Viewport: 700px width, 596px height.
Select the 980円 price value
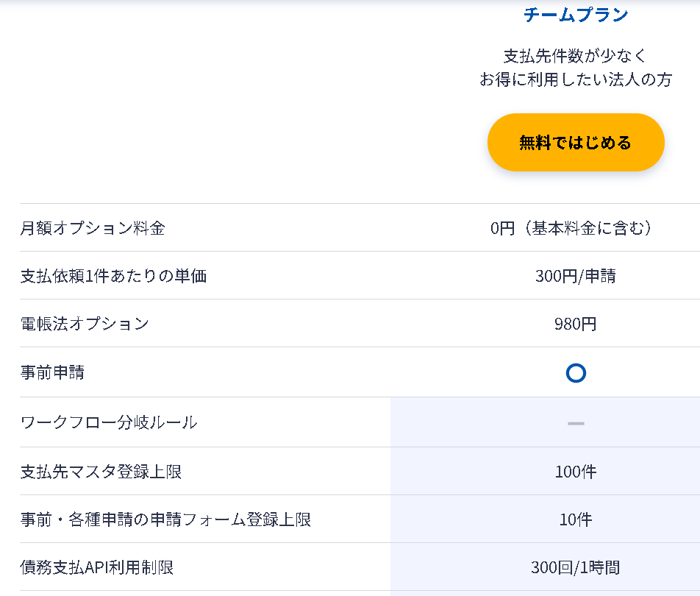tap(576, 324)
